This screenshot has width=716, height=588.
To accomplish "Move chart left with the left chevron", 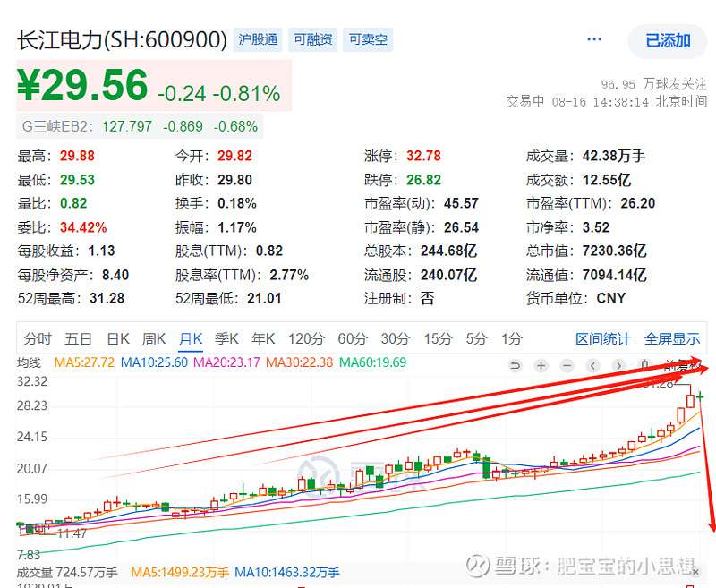I will 593,366.
